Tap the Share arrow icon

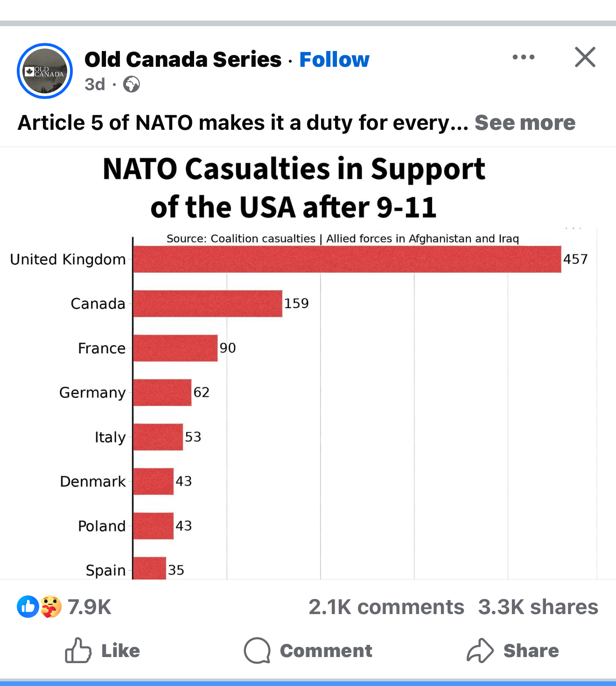[x=480, y=651]
